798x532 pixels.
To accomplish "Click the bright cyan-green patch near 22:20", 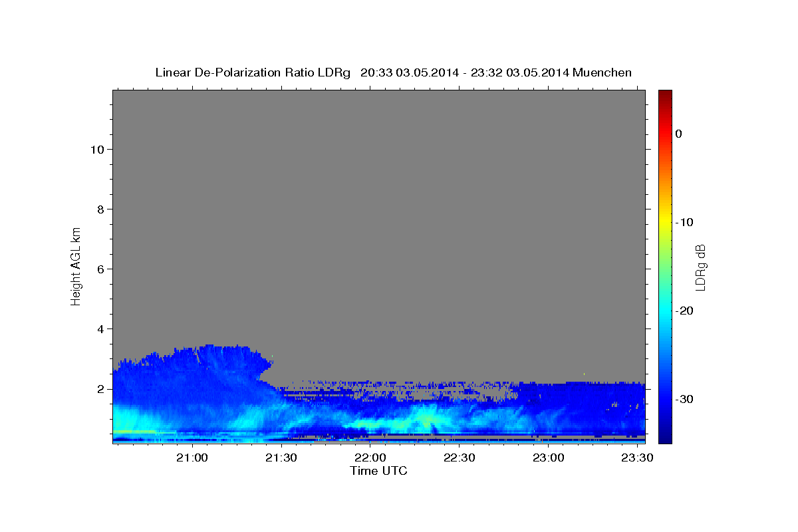I will 426,420.
